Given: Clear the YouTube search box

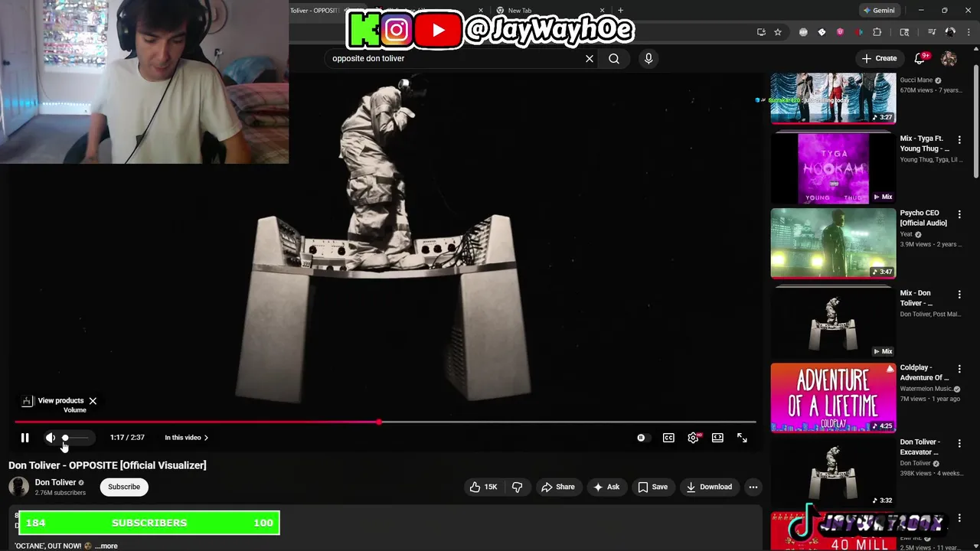Looking at the screenshot, I should point(590,58).
